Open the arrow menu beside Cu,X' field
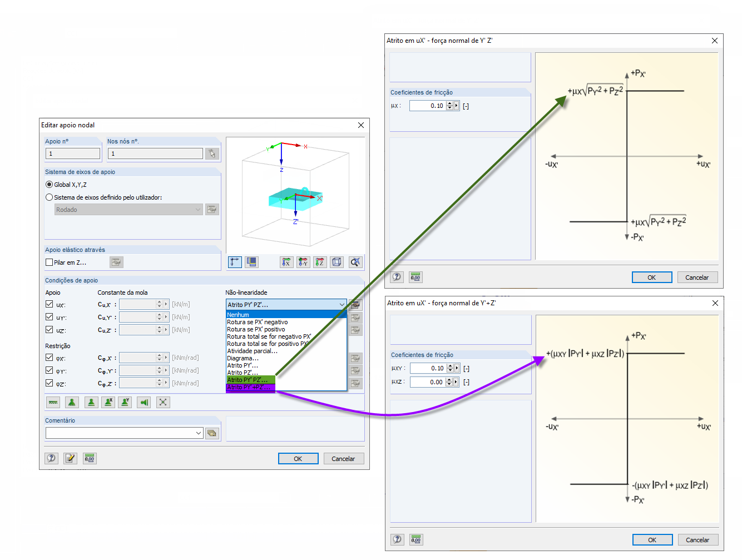The height and width of the screenshot is (560, 742). click(x=166, y=304)
